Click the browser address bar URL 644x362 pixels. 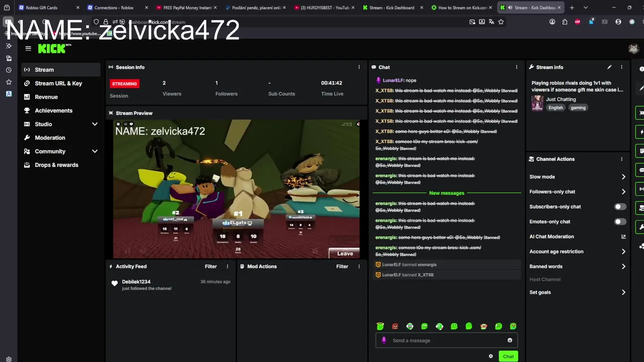point(157,22)
